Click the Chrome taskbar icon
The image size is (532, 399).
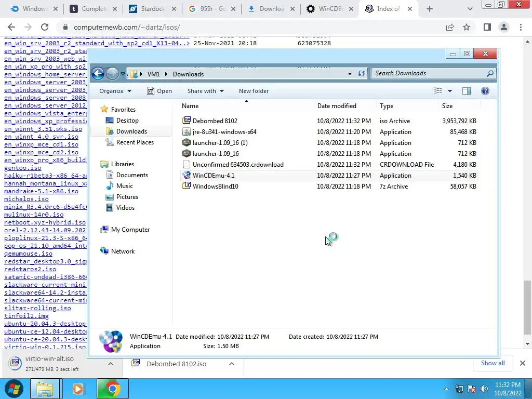coord(112,389)
